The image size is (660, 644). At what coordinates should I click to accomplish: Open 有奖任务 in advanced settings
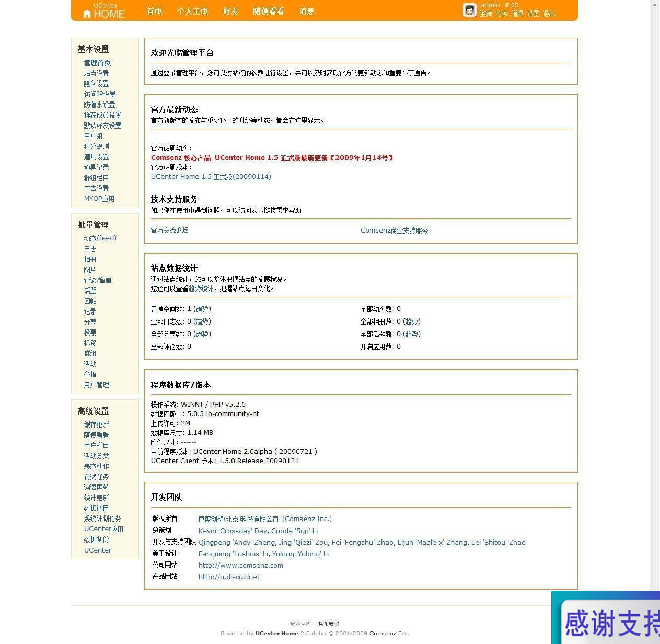[96, 477]
